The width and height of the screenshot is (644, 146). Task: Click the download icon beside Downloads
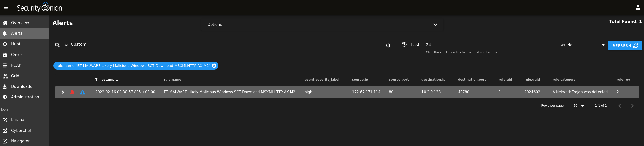coord(5,87)
